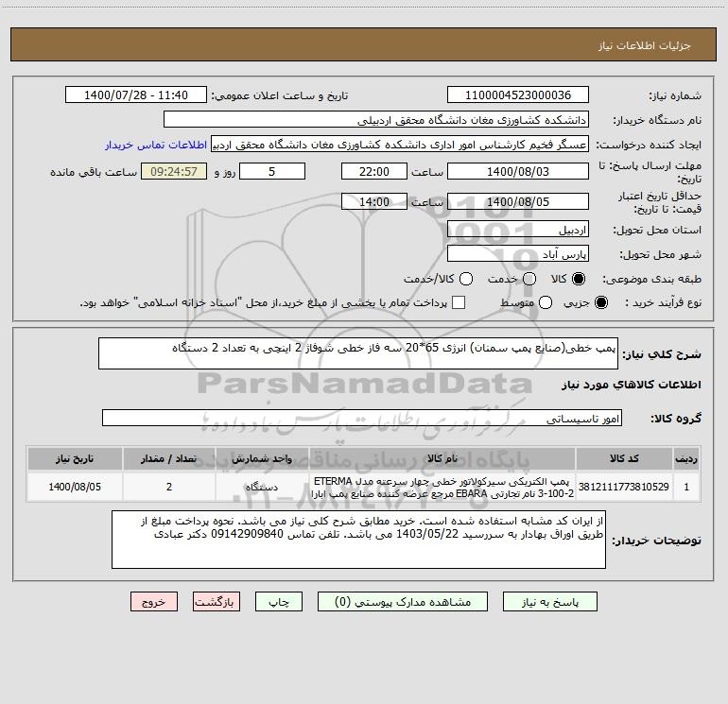This screenshot has height=704, width=728.
Task: Click the واحد شمارش column header
Action: click(262, 458)
